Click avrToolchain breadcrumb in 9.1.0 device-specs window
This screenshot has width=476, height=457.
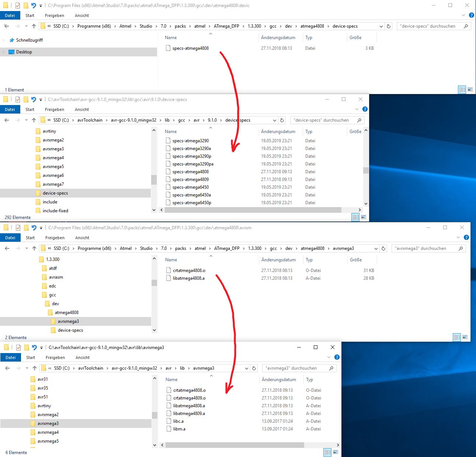90,120
